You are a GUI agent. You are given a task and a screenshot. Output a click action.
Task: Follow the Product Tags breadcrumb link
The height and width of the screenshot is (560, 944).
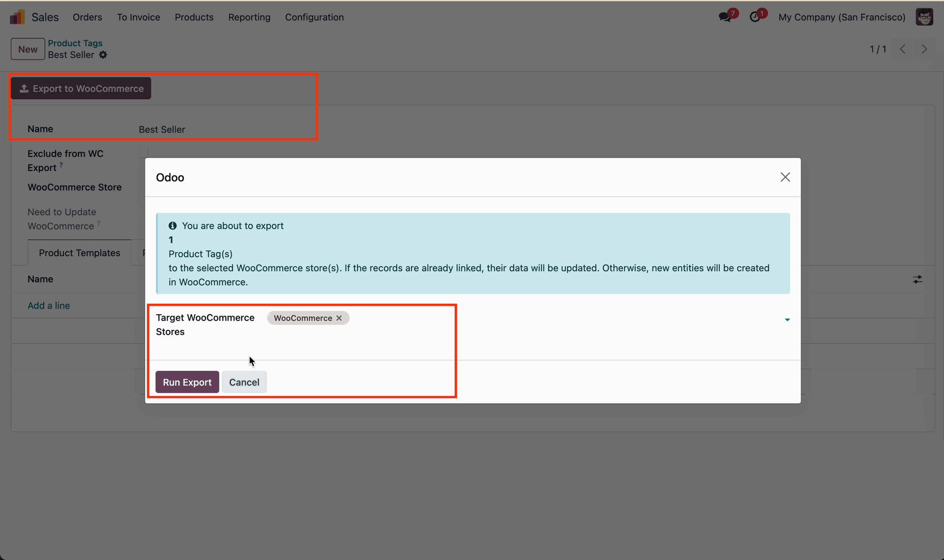point(75,43)
